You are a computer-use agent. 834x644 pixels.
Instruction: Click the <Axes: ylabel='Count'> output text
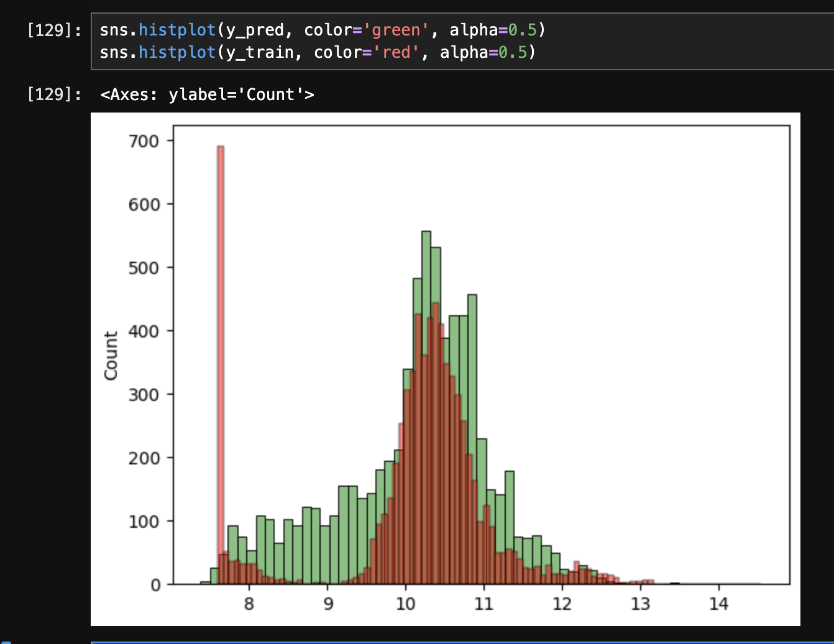click(x=207, y=94)
